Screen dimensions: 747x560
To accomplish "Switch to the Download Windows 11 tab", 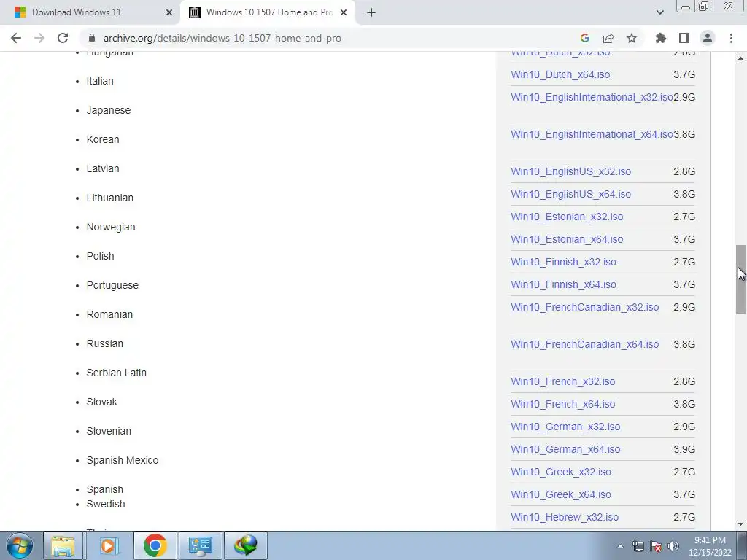I will [x=90, y=12].
